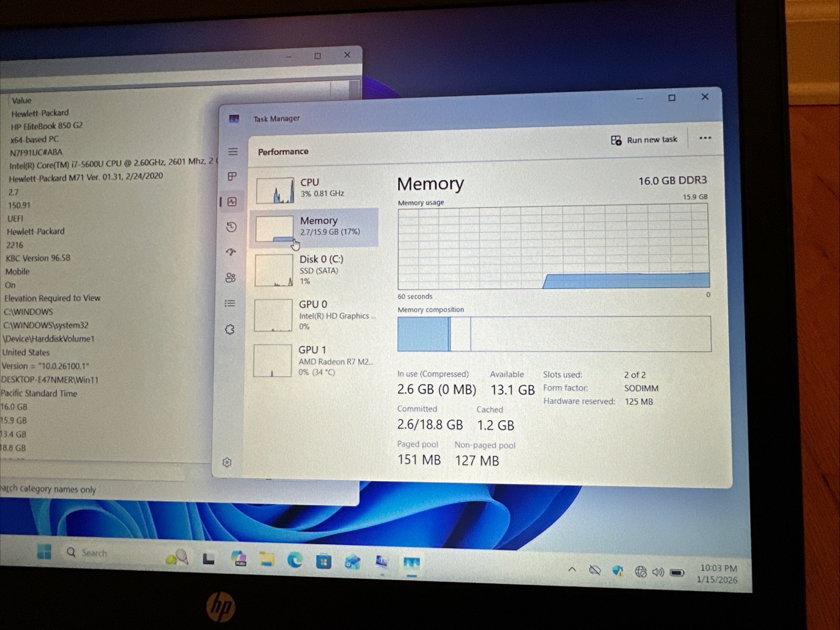840x630 pixels.
Task: Select Memory in the performance list
Action: tap(315, 228)
